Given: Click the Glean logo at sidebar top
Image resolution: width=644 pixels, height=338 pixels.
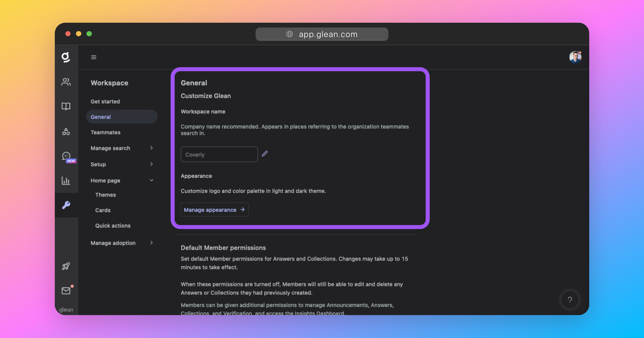Looking at the screenshot, I should tap(66, 57).
